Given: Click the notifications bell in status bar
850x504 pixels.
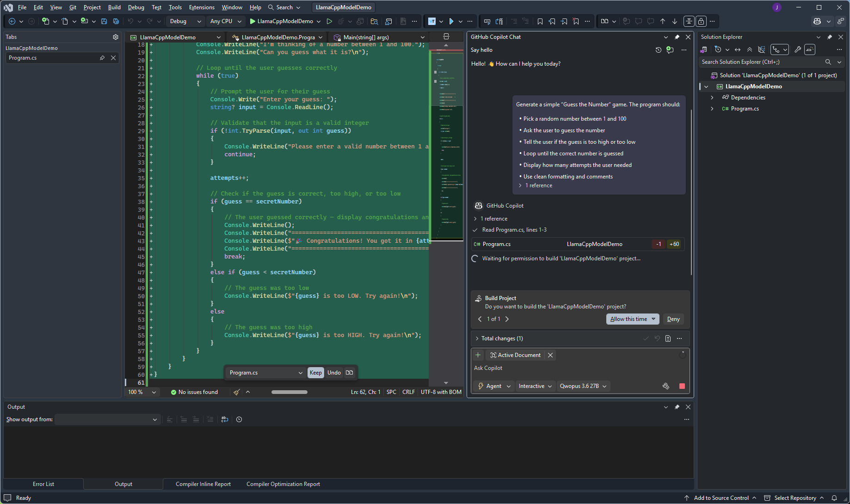Looking at the screenshot, I should click(834, 498).
